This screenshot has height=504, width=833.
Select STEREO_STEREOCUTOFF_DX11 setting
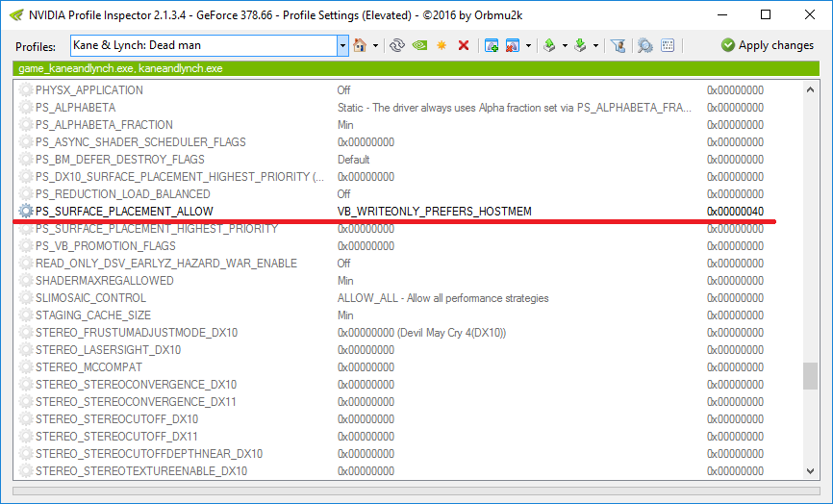pos(117,437)
